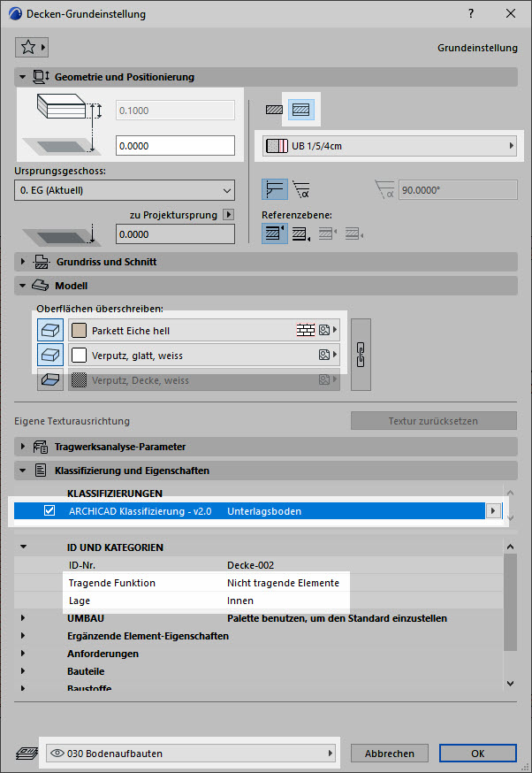Click the chain link surfaces icon
The width and height of the screenshot is (532, 773).
[361, 355]
